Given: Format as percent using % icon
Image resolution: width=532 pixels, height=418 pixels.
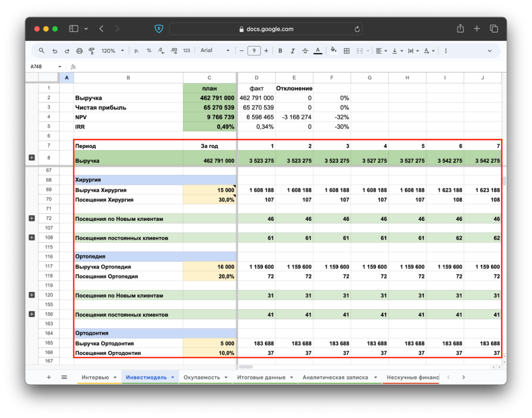Looking at the screenshot, I should (x=149, y=50).
